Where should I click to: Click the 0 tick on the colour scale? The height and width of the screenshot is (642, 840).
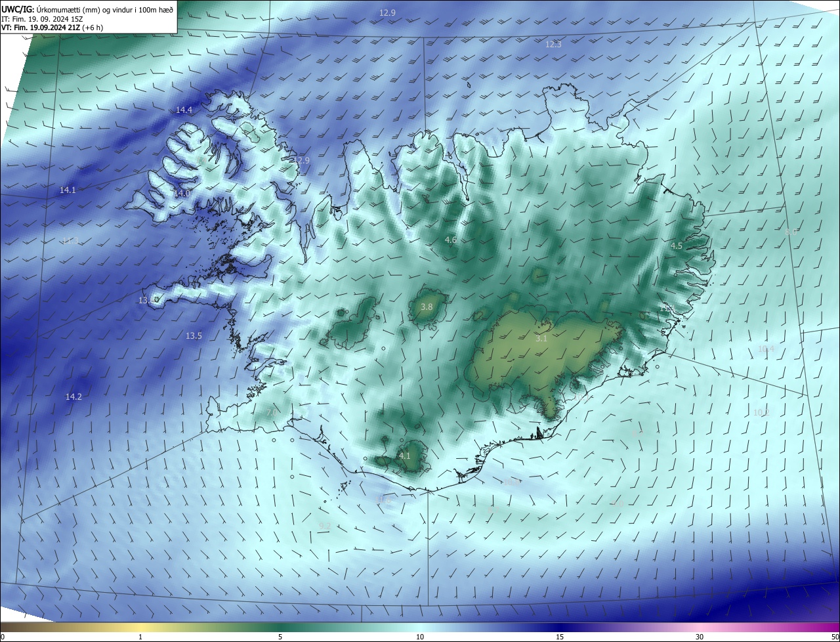pos(3,637)
